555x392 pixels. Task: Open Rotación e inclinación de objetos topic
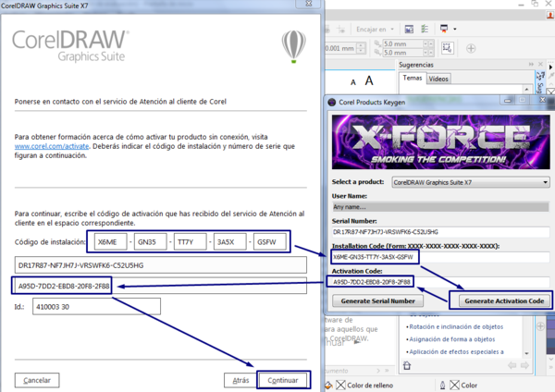[x=456, y=327]
